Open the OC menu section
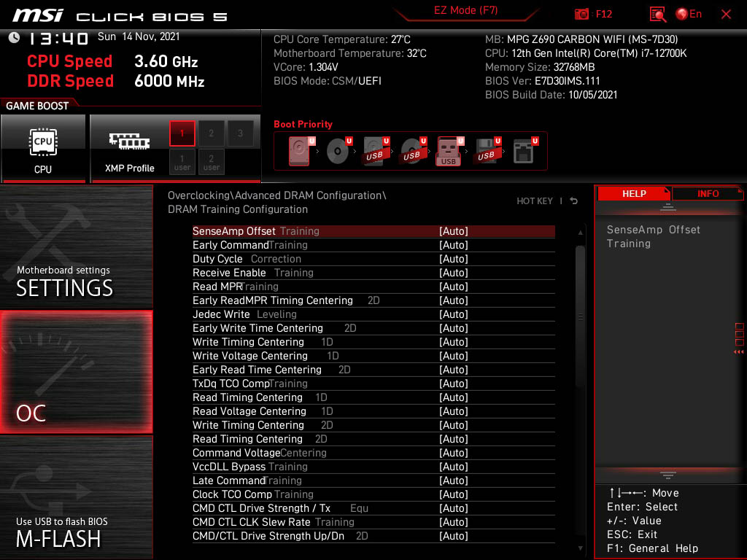 pos(77,372)
